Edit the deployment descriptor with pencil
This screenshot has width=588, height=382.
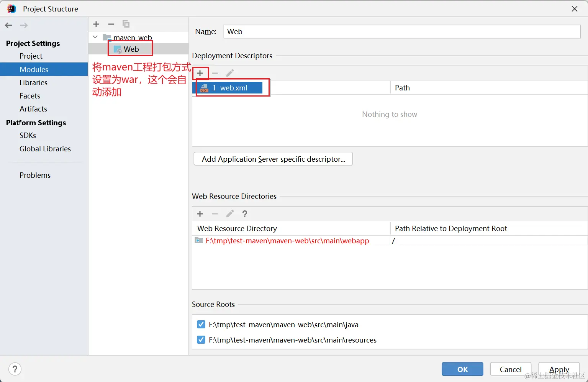230,73
